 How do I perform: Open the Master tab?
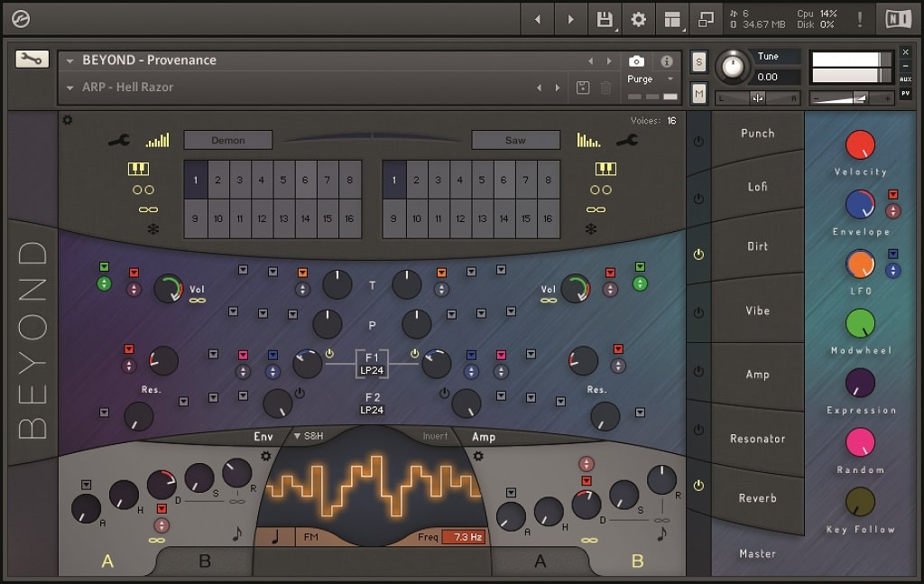click(758, 553)
